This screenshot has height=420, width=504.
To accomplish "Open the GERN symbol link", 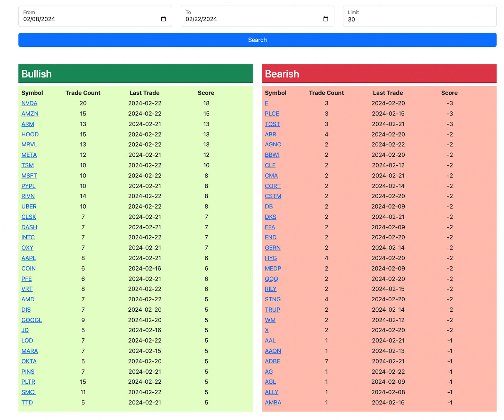I will 273,248.
